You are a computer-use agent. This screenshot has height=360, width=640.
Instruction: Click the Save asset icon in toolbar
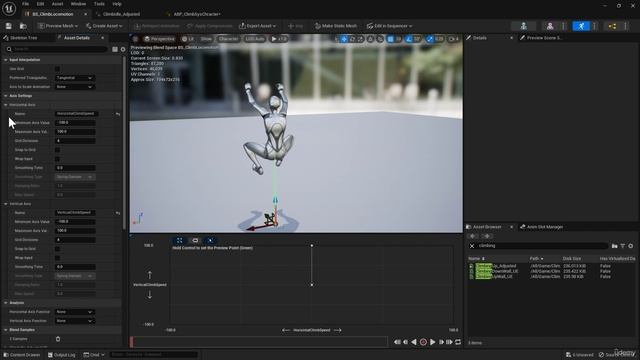coord(9,26)
